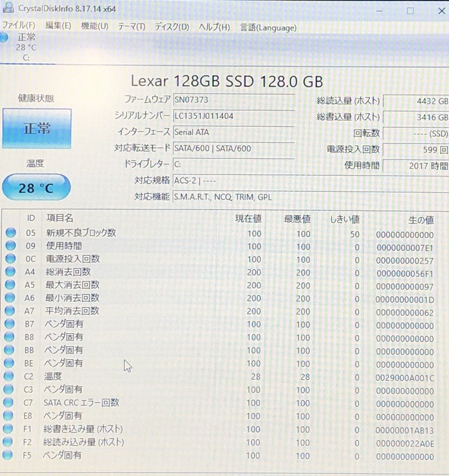
Task: Click raw value 000000000257
Action: tap(405, 261)
